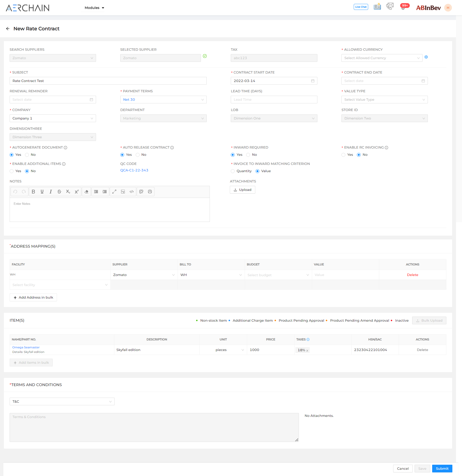Image resolution: width=462 pixels, height=476 pixels.
Task: Open the Allowed Currency dropdown
Action: coord(382,58)
